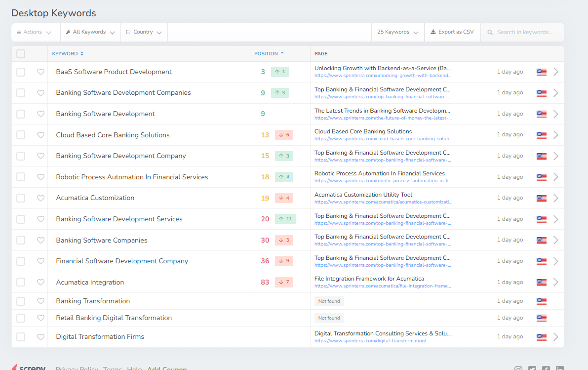Favorite the Banking Software Companies keyword

click(40, 240)
